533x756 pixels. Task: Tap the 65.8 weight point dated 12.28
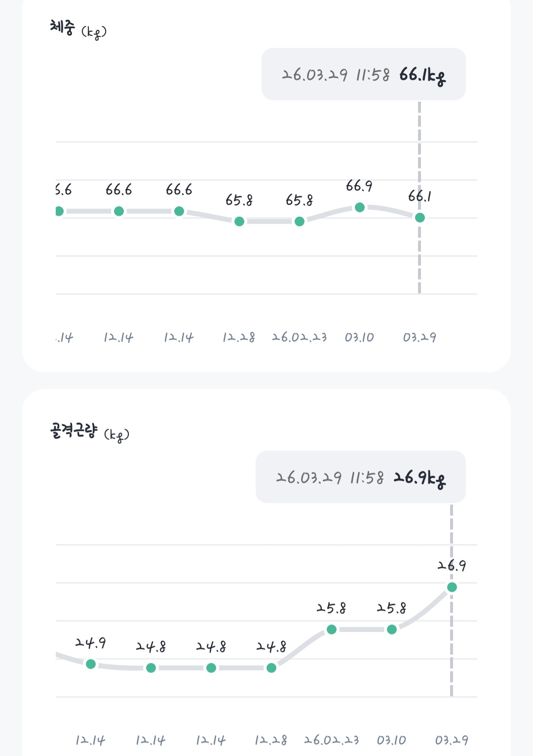point(239,221)
